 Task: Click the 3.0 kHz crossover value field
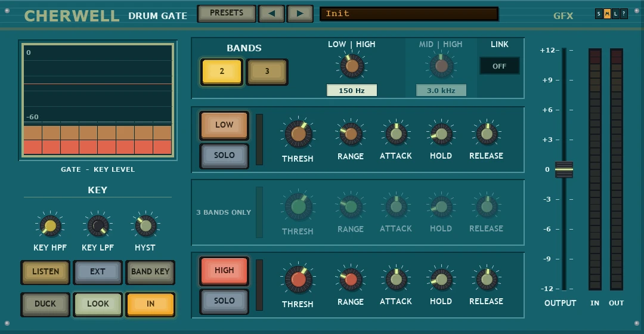click(x=441, y=91)
